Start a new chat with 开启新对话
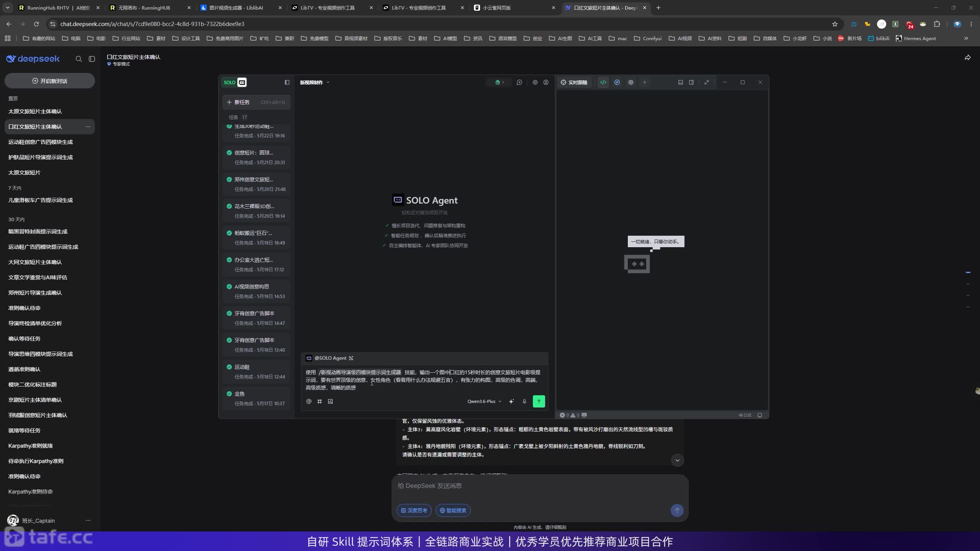This screenshot has width=980, height=551. tap(50, 81)
